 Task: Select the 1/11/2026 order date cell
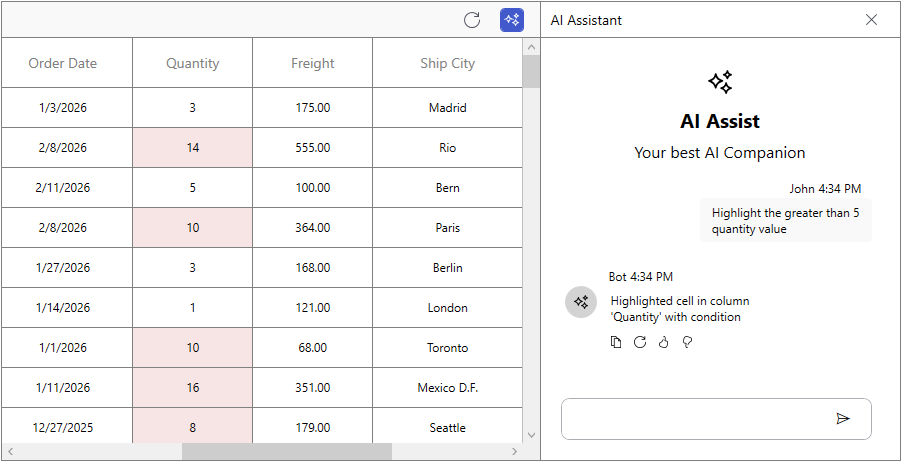(x=67, y=388)
